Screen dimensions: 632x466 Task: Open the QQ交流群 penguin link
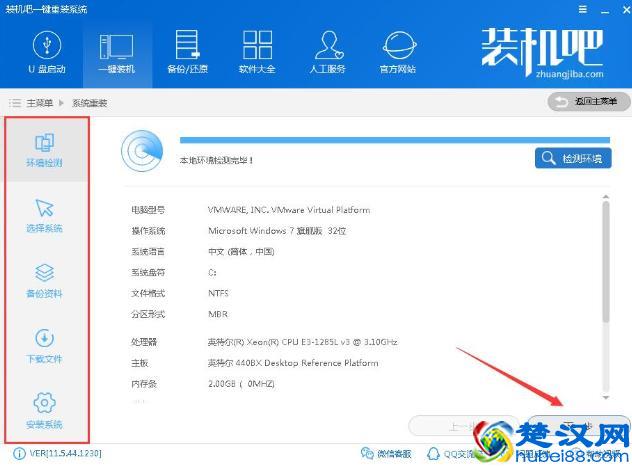coord(451,454)
